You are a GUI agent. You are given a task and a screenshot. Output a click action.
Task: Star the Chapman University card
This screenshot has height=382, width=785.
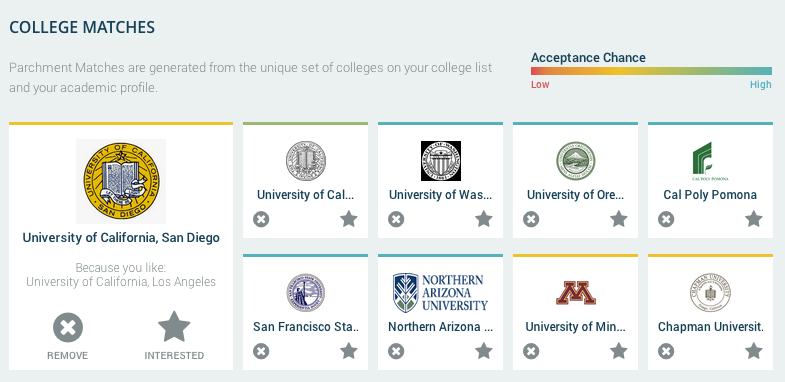(x=753, y=351)
